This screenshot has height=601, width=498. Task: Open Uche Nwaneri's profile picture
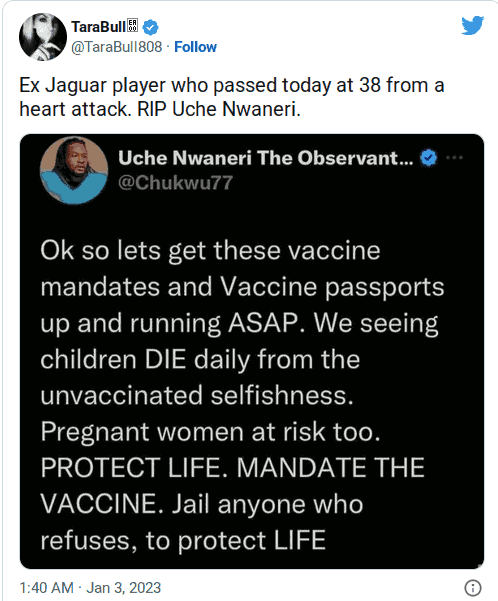coord(74,170)
